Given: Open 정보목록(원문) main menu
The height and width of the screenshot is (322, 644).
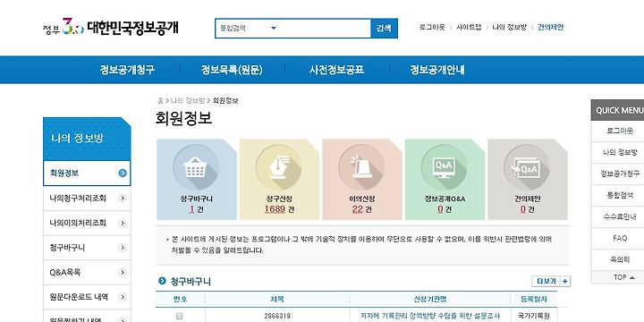Looking at the screenshot, I should pos(232,70).
